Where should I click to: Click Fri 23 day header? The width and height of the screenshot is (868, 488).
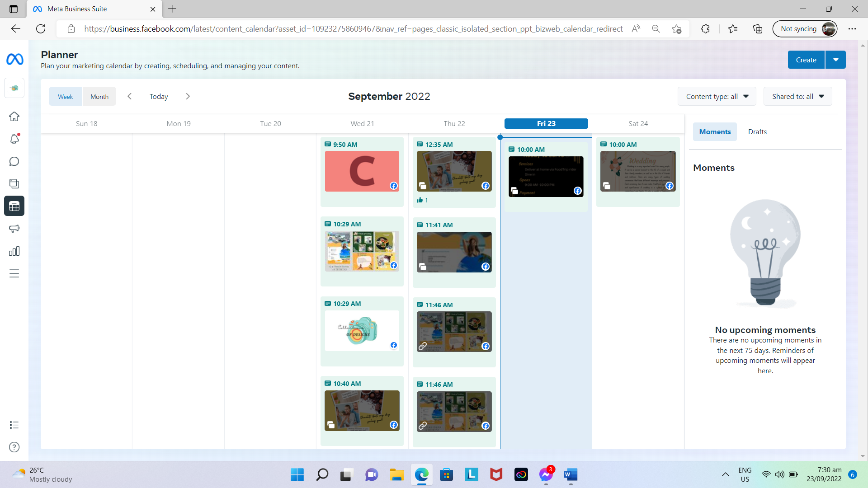[x=546, y=123]
